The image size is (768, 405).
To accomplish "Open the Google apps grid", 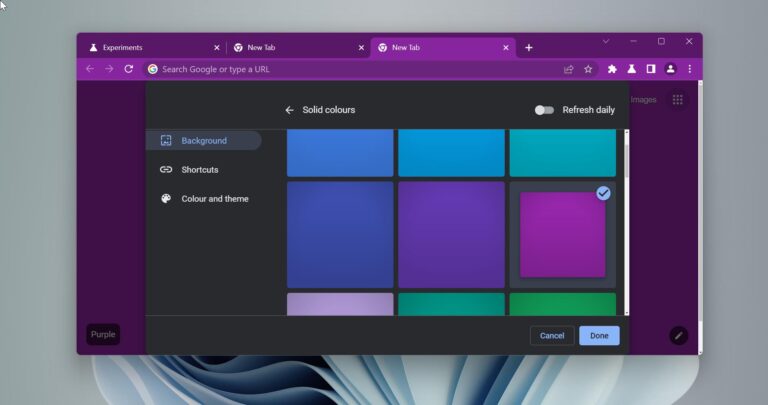I will [x=677, y=100].
